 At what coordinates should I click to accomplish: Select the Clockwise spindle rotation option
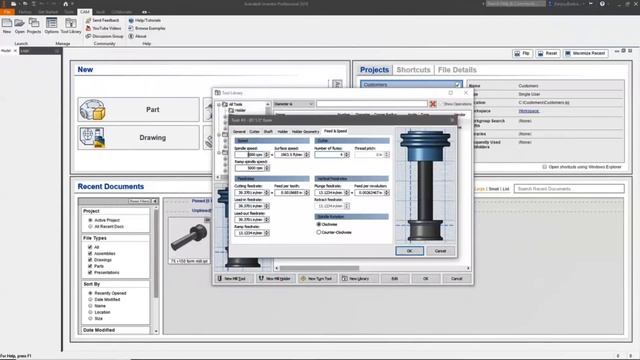point(319,224)
